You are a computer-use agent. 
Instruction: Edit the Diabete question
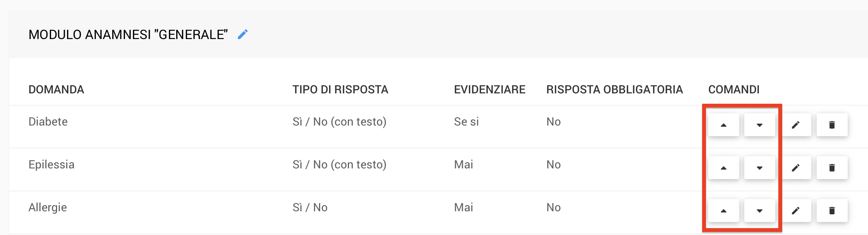tap(796, 125)
